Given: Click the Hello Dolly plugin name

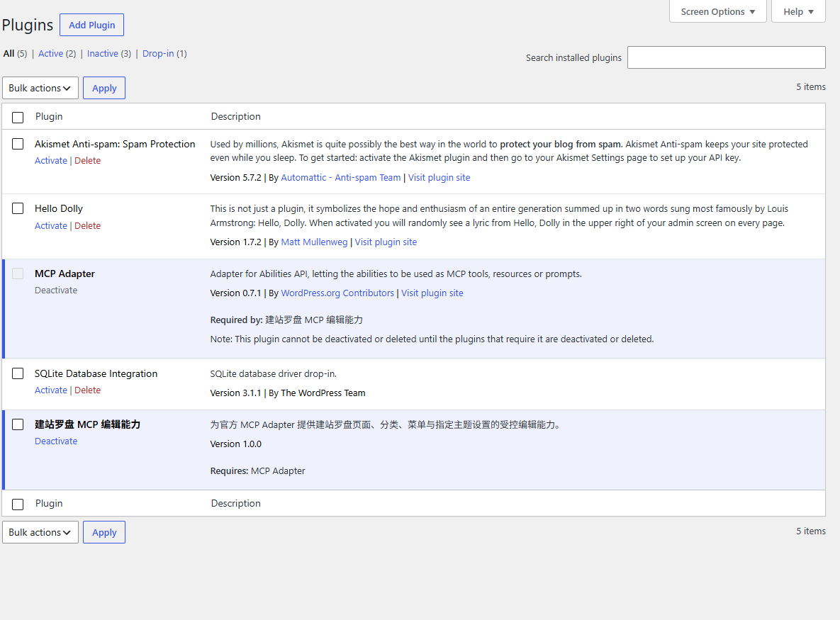Looking at the screenshot, I should [59, 208].
